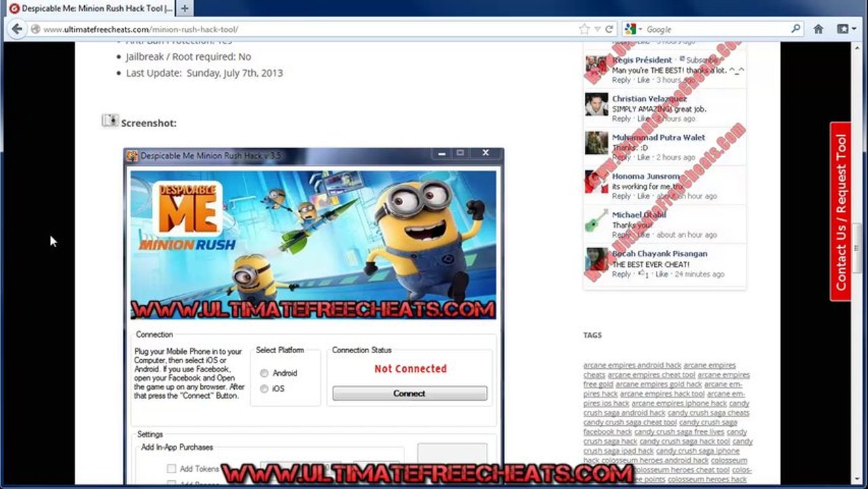
Task: Open the Minion Rush banner image in the screenshot
Action: (x=313, y=244)
